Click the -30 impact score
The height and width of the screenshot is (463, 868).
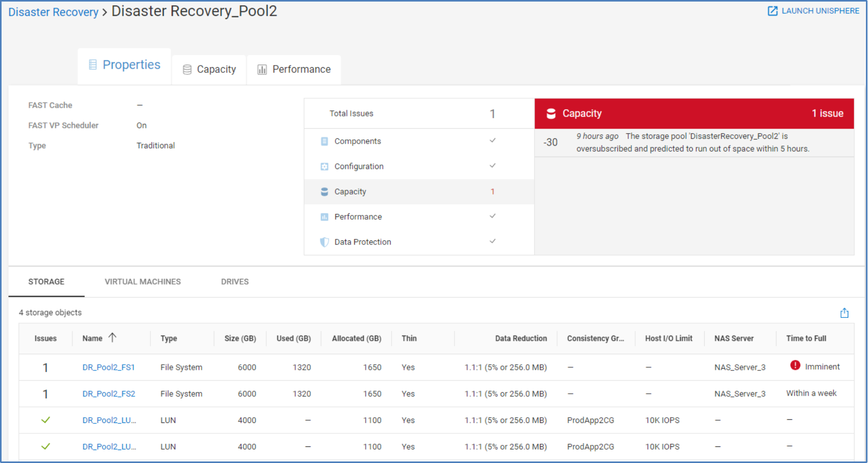coord(551,143)
